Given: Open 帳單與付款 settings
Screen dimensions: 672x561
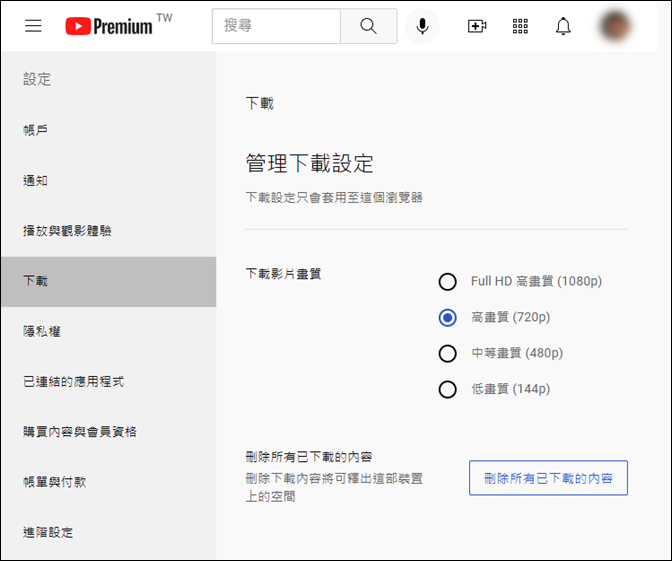Looking at the screenshot, I should [x=109, y=482].
